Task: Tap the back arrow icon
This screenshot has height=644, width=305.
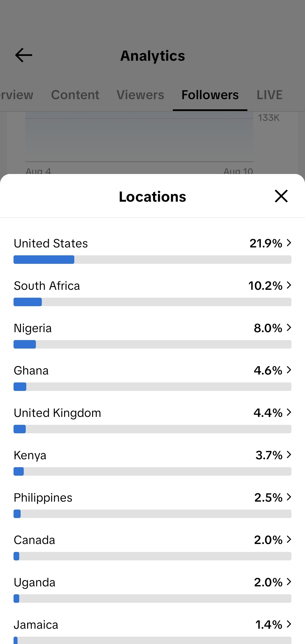Action: point(24,55)
